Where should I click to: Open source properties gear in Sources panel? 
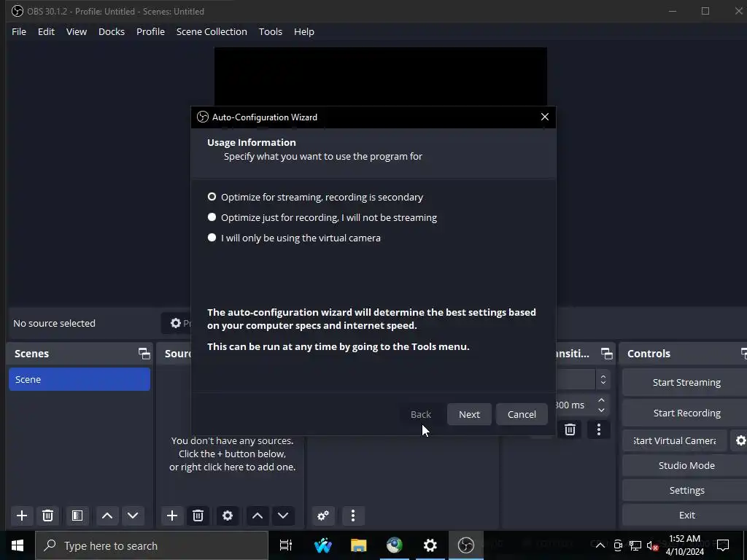click(228, 516)
